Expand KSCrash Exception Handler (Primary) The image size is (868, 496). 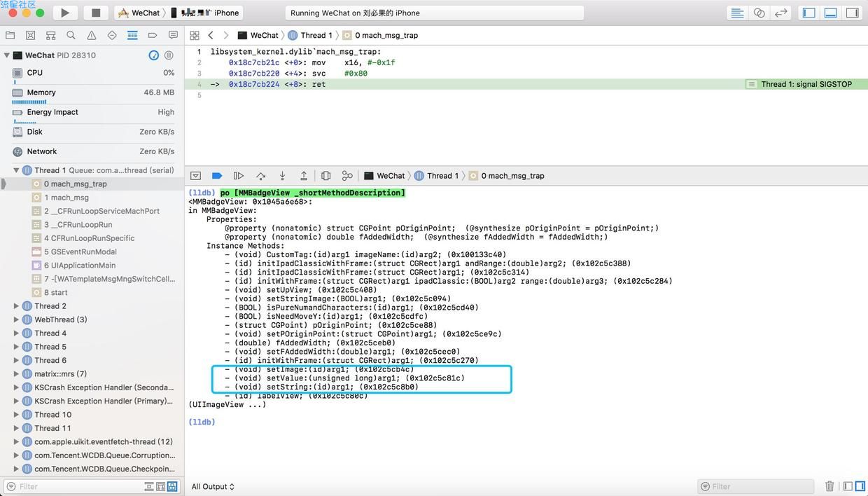16,401
